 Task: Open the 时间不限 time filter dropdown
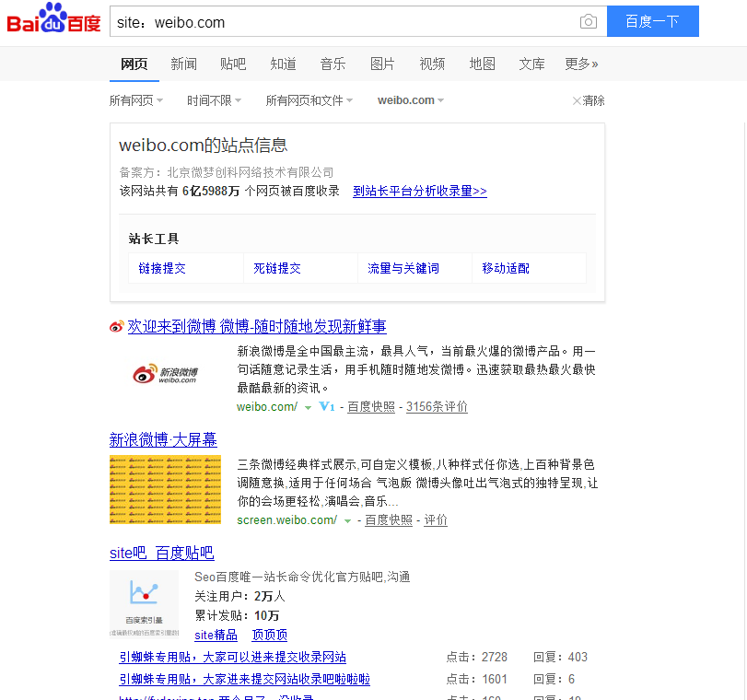[x=214, y=100]
